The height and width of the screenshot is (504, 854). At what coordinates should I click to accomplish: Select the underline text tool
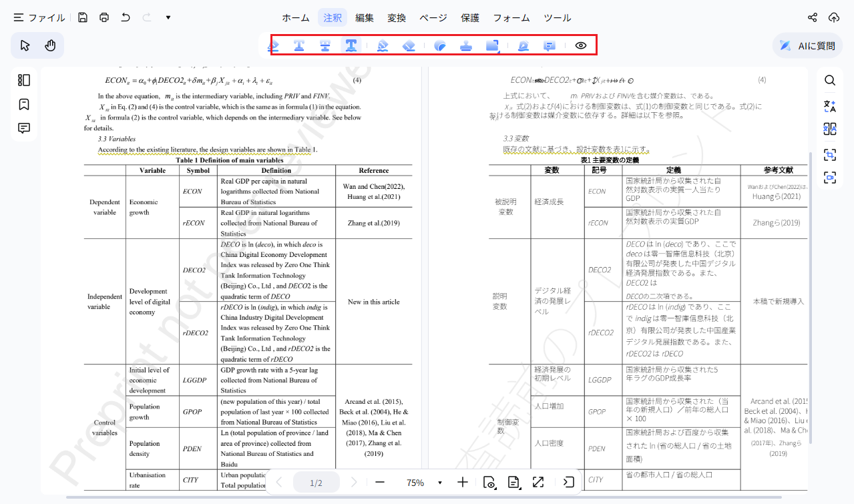pos(299,45)
